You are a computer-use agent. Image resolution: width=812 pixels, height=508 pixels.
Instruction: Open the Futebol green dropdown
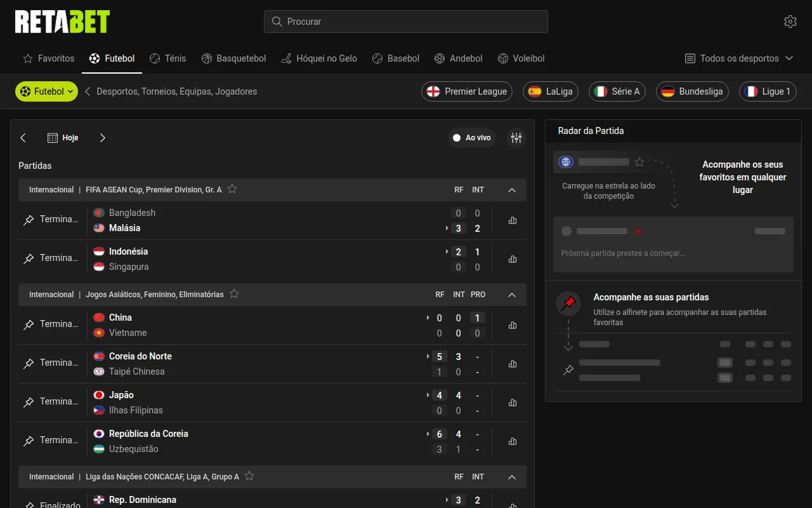click(x=46, y=91)
